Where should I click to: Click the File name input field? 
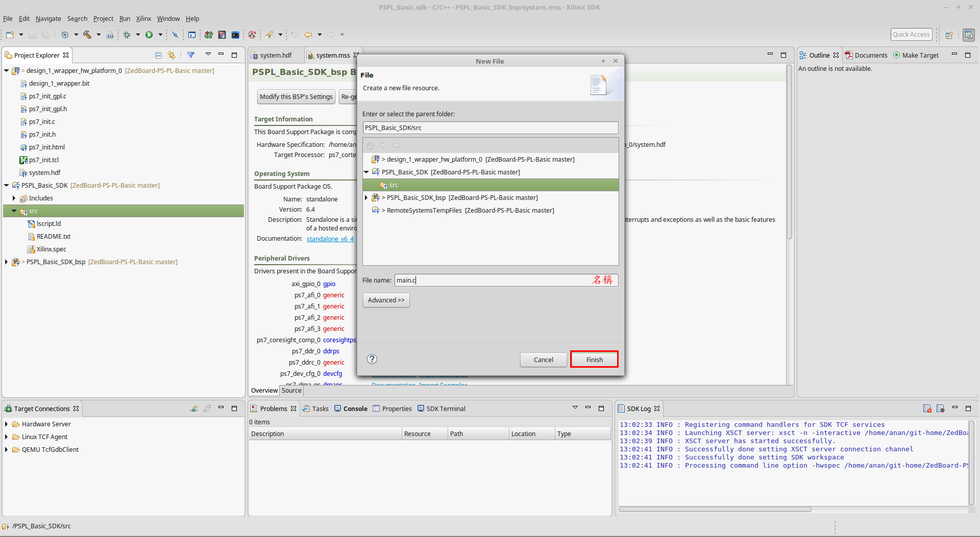click(x=506, y=280)
